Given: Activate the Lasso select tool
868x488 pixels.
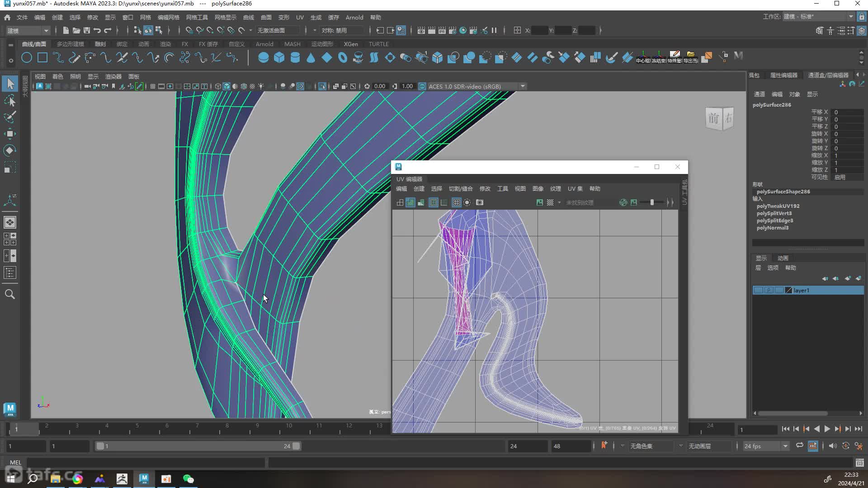Looking at the screenshot, I should [x=10, y=100].
